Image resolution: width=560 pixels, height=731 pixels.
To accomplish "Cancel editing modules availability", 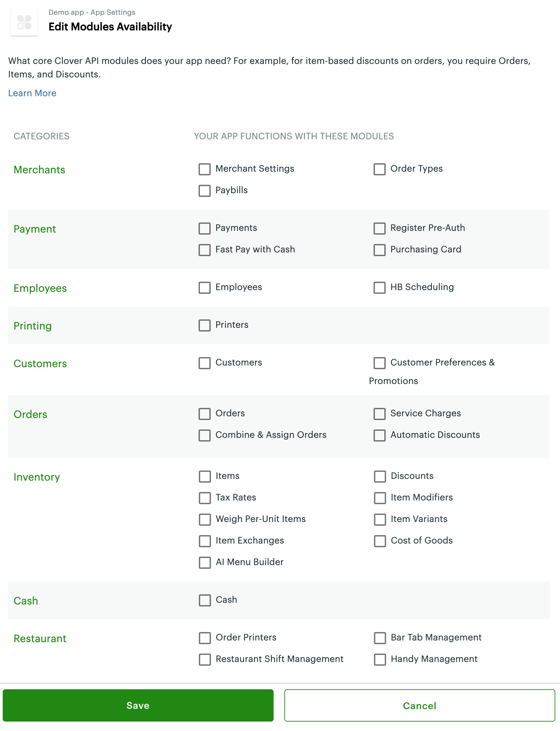I will [x=419, y=705].
